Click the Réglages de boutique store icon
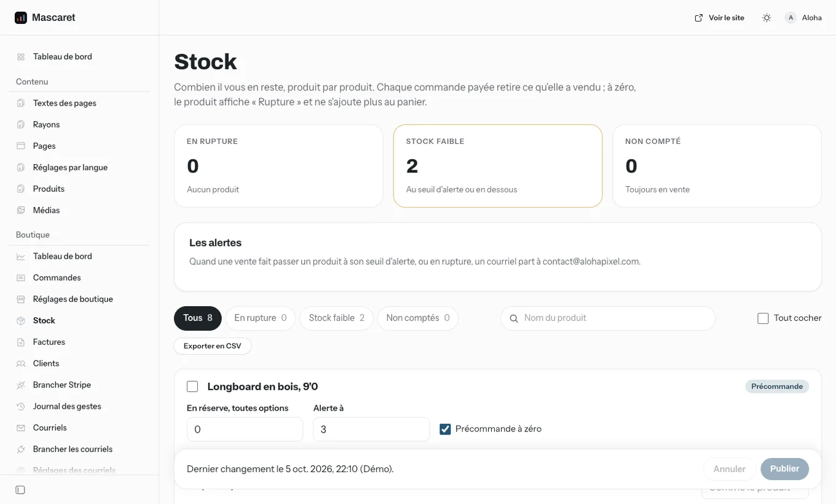836x504 pixels. (21, 299)
